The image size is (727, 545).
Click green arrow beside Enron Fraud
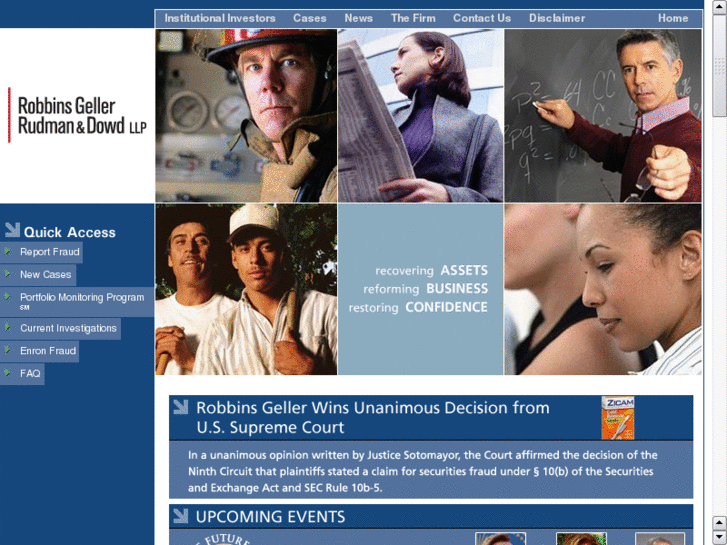coord(7,350)
